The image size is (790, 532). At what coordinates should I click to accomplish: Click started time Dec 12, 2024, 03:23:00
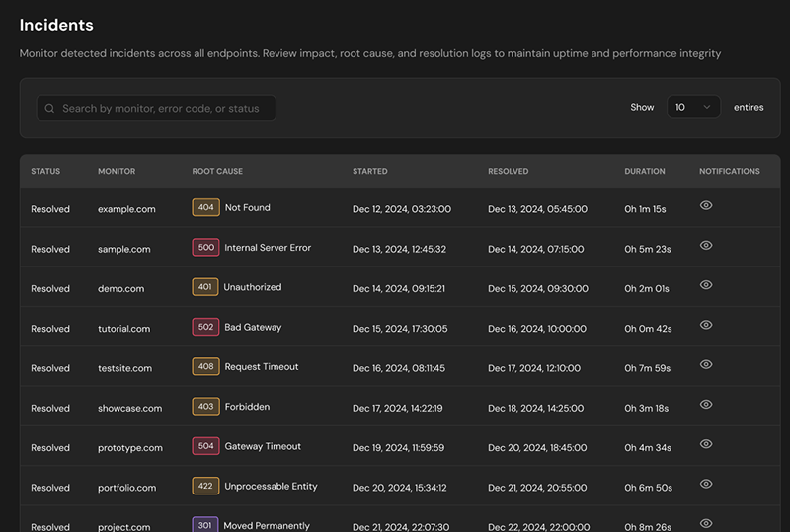[402, 209]
